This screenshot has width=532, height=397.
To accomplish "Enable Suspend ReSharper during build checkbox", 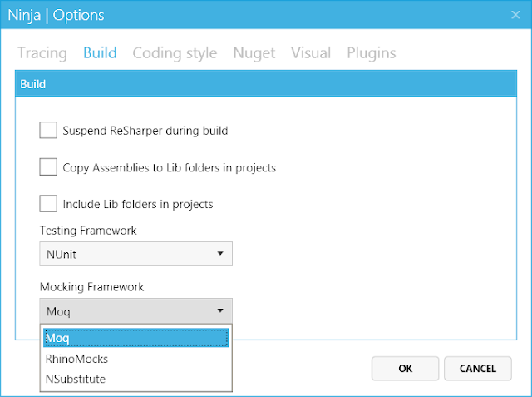I will click(48, 131).
